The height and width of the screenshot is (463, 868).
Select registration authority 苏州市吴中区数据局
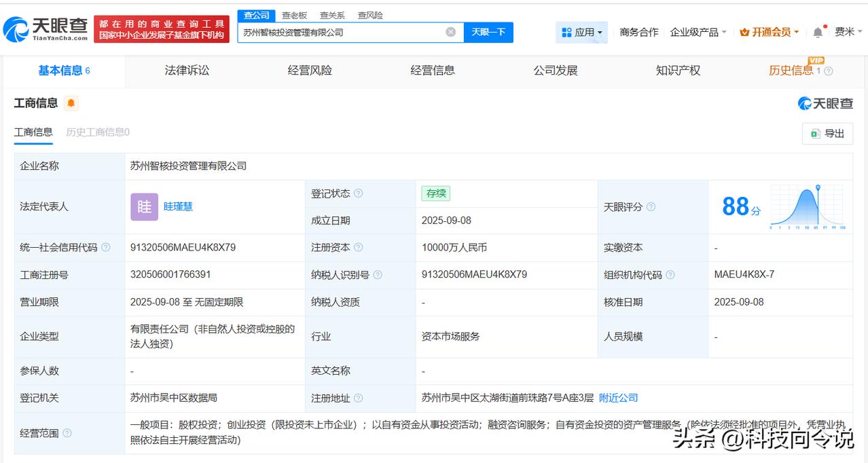pyautogui.click(x=174, y=398)
